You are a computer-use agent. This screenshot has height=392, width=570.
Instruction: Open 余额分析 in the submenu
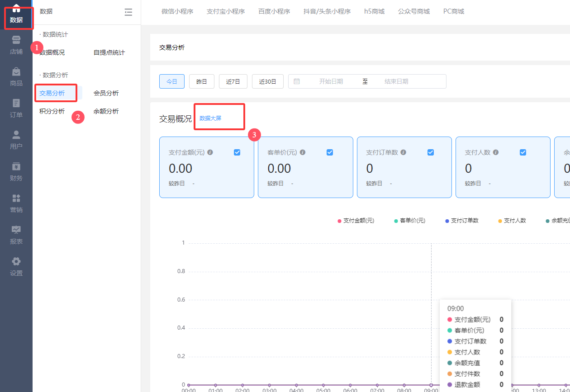click(x=106, y=111)
